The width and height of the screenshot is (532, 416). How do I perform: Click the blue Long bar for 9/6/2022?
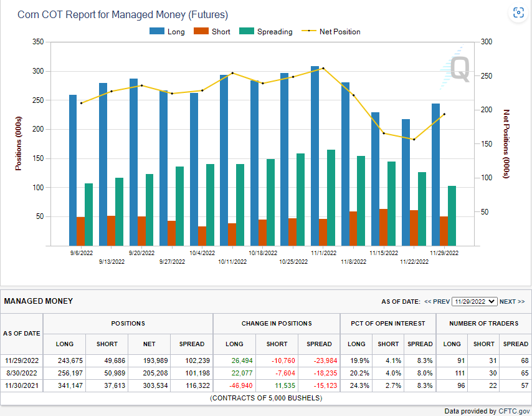73,170
